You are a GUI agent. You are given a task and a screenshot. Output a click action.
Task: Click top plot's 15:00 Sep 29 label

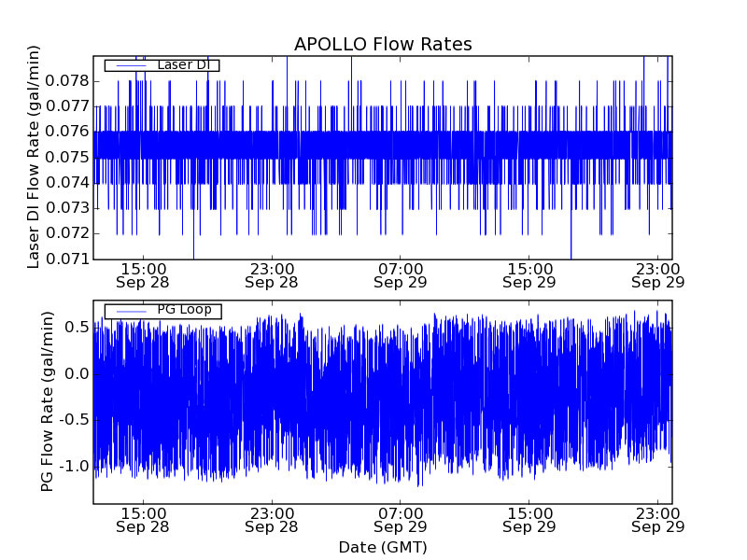point(529,275)
